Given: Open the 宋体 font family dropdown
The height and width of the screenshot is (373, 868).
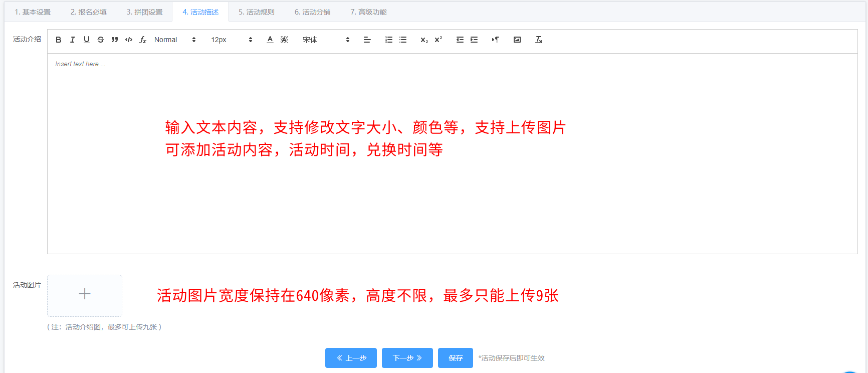Looking at the screenshot, I should (326, 40).
